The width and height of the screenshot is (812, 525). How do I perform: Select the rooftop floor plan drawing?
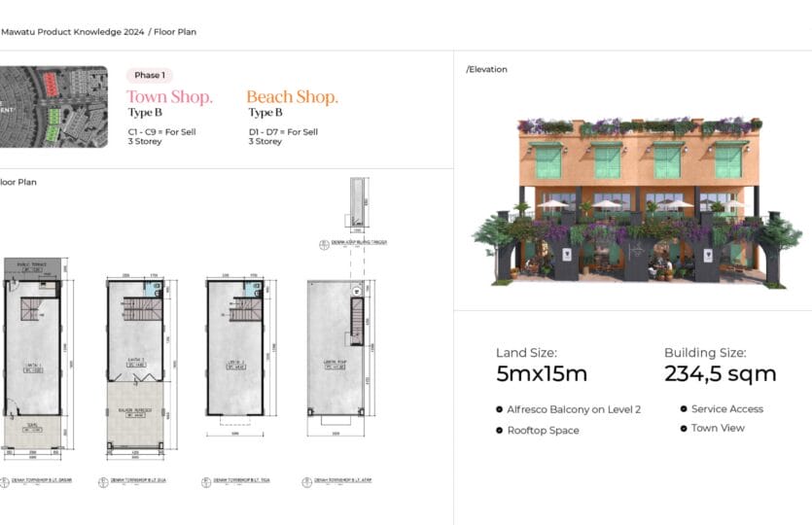[x=335, y=357]
